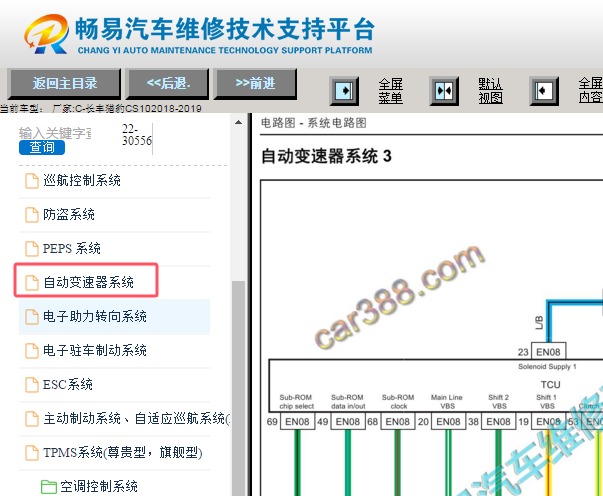Click the 全屏内容 view icon
Screen dimensions: 603x496
tap(544, 91)
